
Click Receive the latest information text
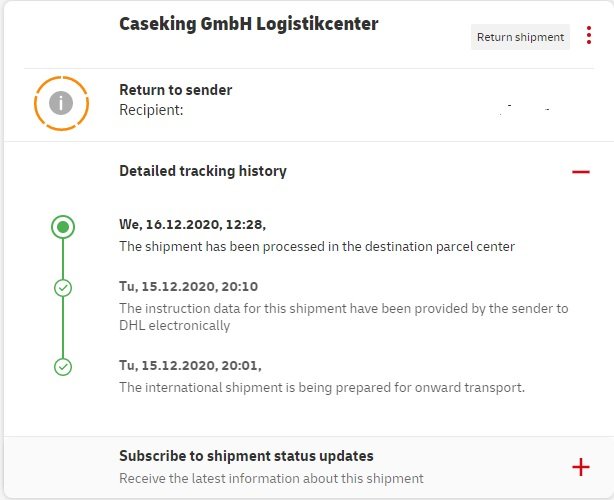(271, 478)
